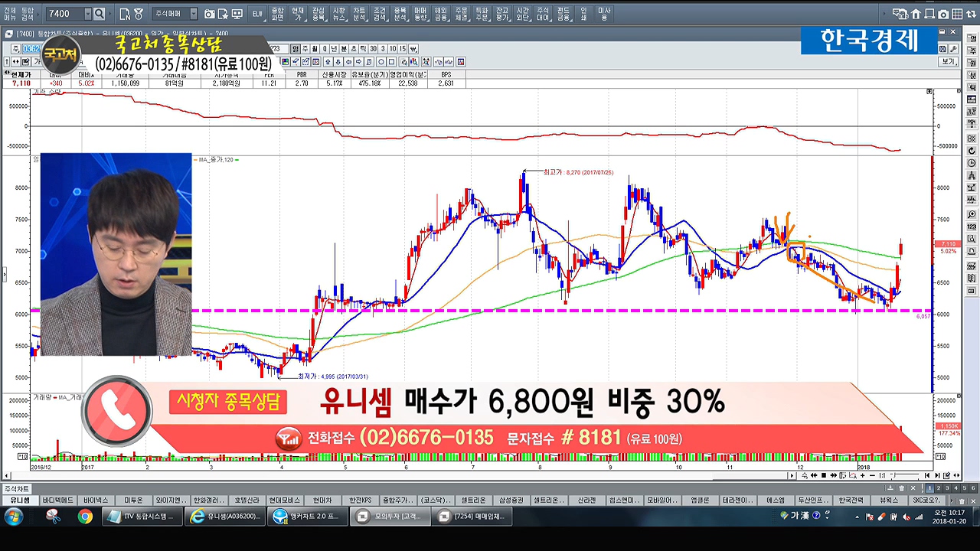Screen dimensions: 980x551
Task: Expand the 주식매매 dropdown
Action: (193, 14)
